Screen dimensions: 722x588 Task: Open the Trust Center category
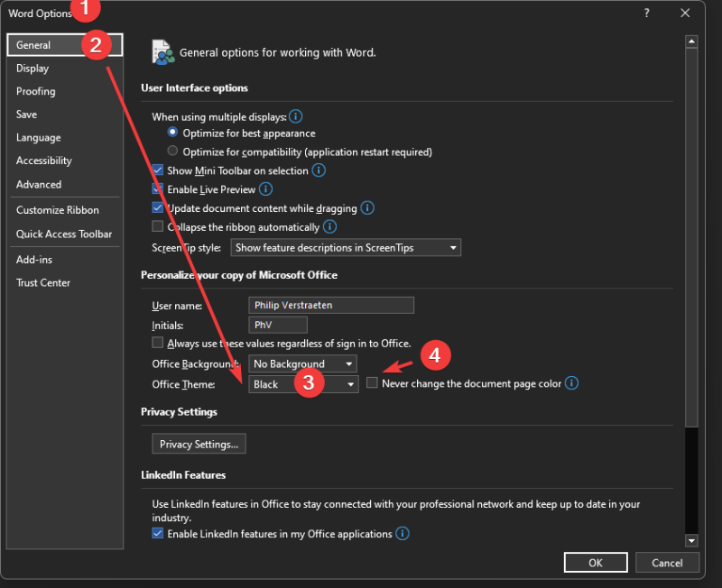43,282
